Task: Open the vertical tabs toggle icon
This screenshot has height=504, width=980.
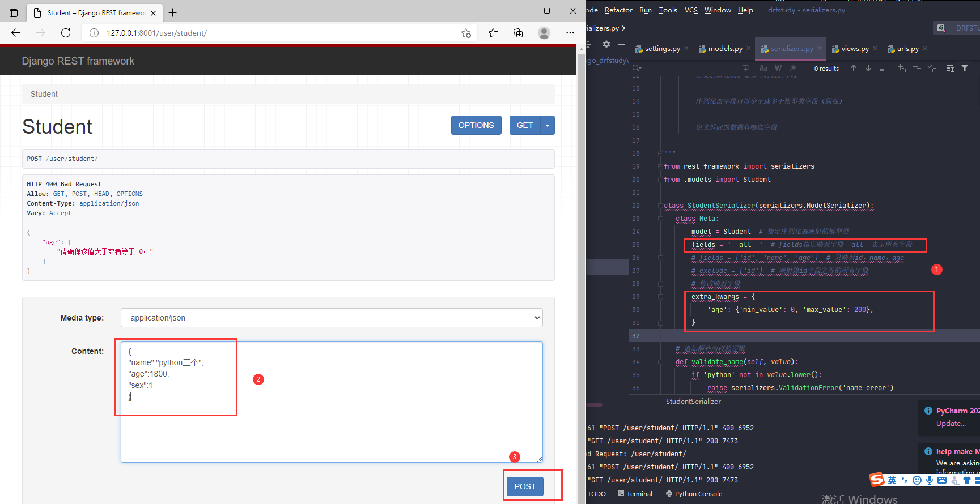Action: (14, 12)
